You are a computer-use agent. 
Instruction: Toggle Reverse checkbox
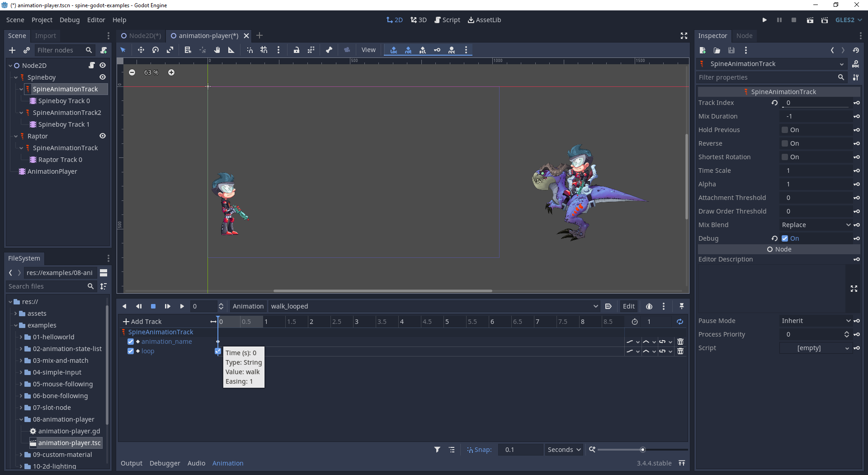(785, 143)
